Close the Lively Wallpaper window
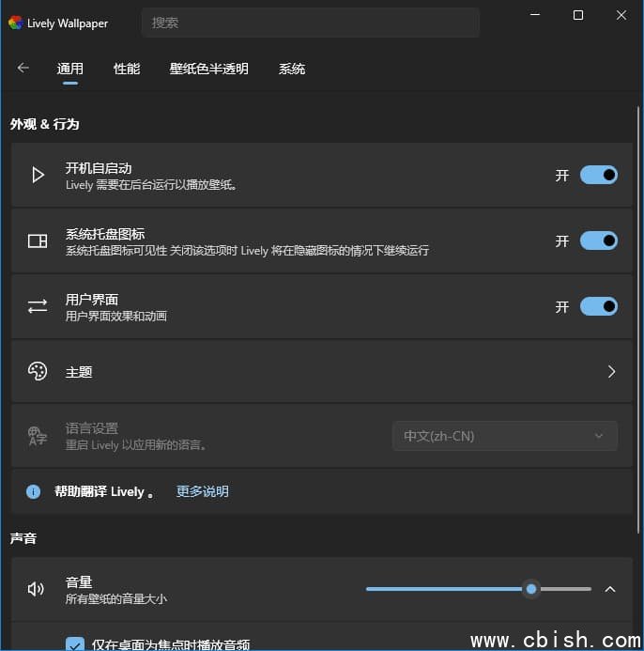Viewport: 644px width, 651px height. (x=621, y=15)
